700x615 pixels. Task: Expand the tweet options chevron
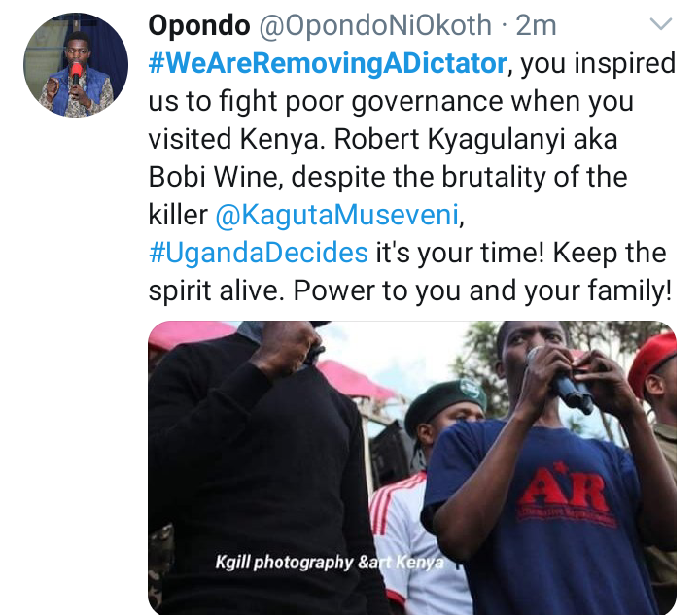661,24
